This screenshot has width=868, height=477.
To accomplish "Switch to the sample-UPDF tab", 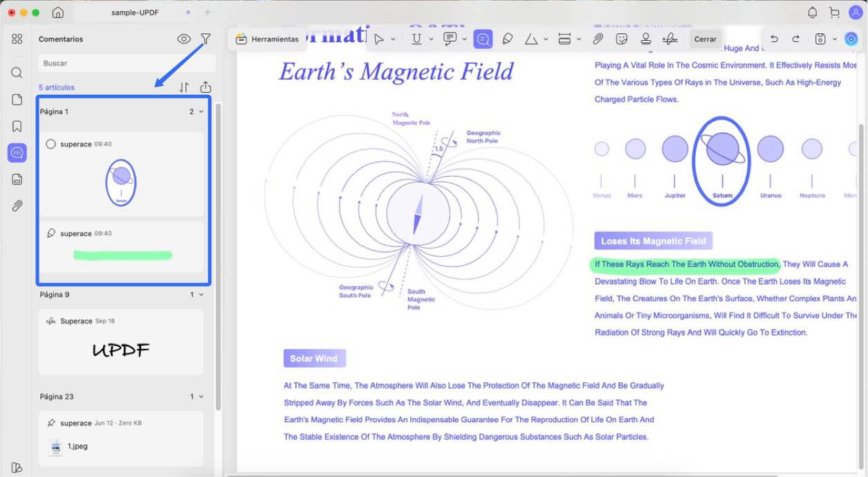I will click(x=136, y=12).
